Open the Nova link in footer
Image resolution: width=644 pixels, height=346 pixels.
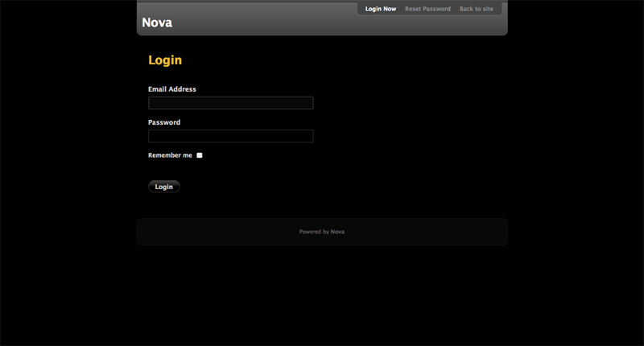(x=337, y=232)
